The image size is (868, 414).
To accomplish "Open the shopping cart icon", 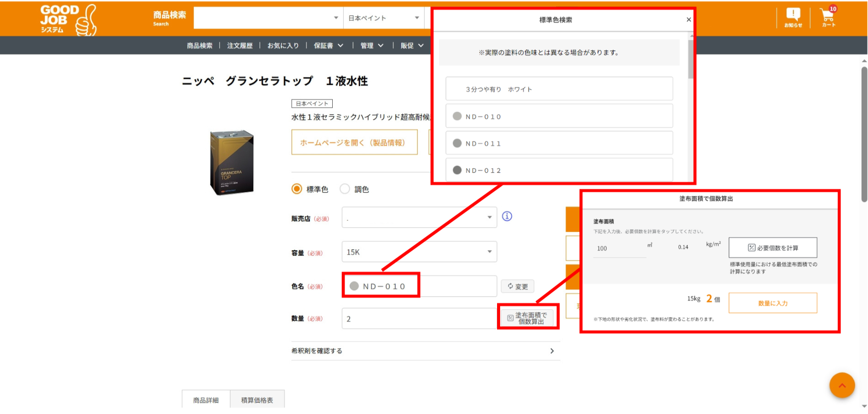I will tap(828, 17).
